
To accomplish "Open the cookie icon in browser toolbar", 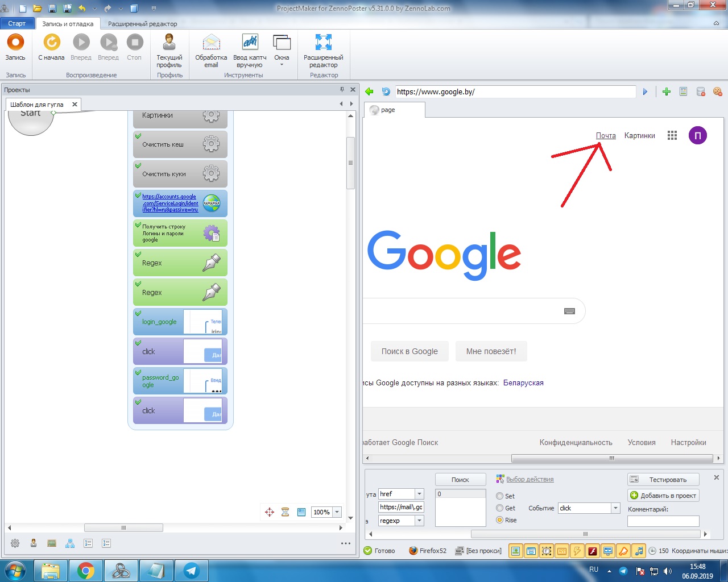I will [x=718, y=92].
